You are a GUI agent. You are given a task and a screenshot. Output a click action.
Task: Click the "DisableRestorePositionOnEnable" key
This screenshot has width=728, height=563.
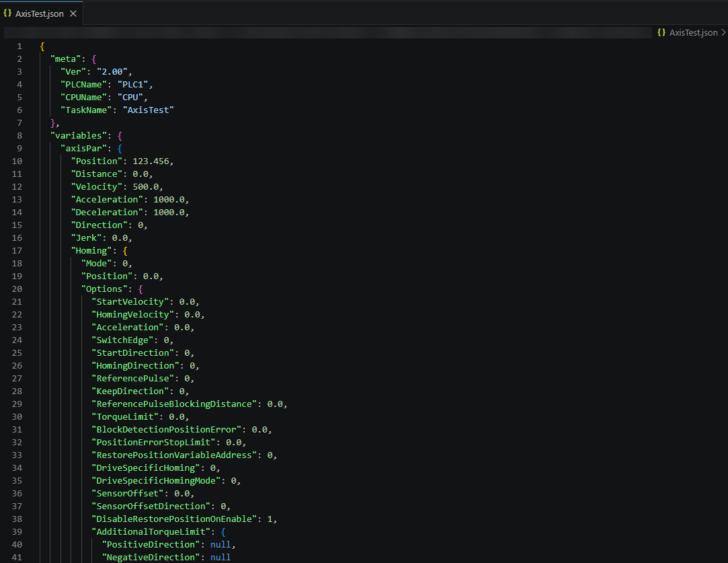coord(174,519)
